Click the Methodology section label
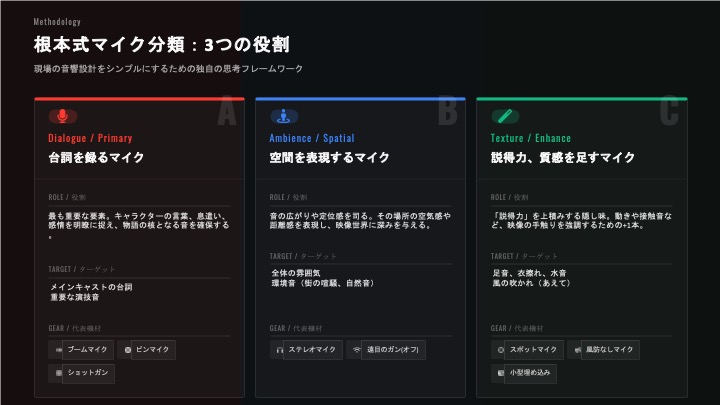The width and height of the screenshot is (720, 405). click(x=57, y=22)
